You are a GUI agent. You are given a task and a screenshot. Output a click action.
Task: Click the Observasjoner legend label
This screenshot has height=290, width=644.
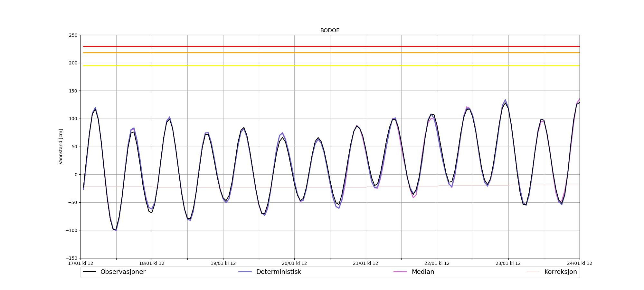tap(123, 272)
